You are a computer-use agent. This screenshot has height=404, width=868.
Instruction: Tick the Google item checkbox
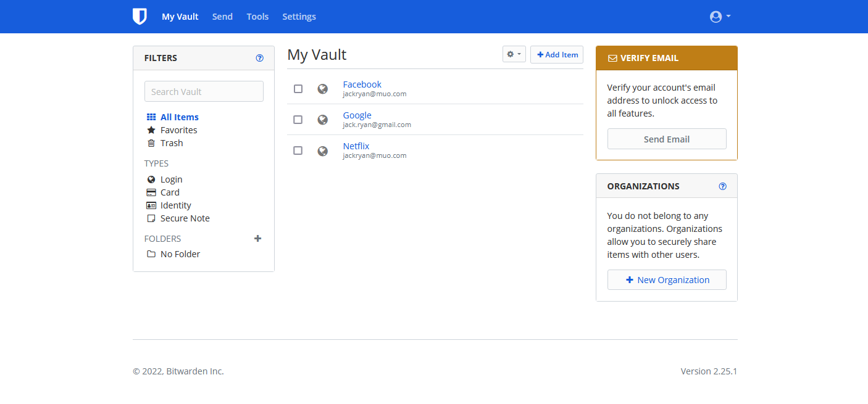(x=298, y=120)
